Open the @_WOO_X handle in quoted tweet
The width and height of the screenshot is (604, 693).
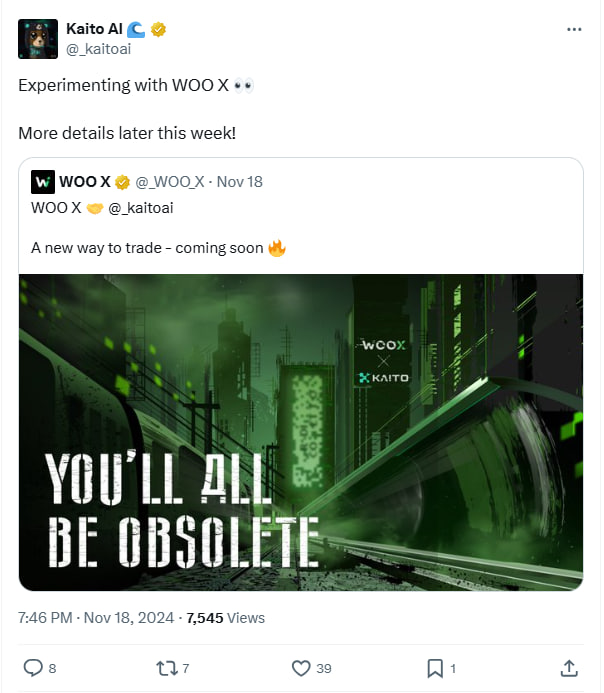pos(170,182)
